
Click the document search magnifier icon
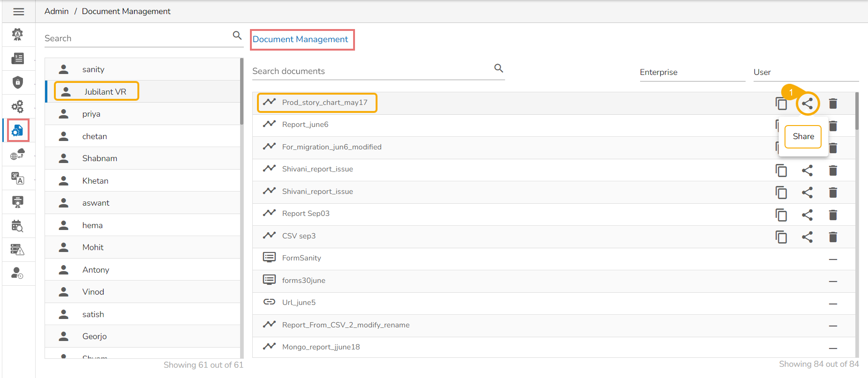tap(498, 68)
